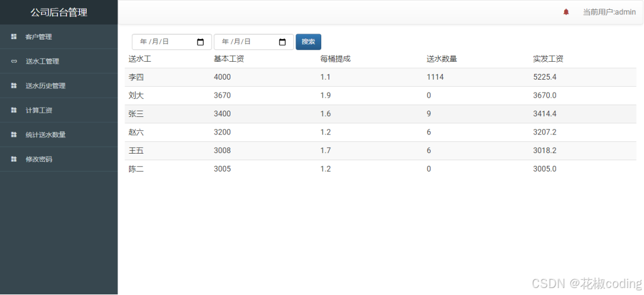The height and width of the screenshot is (295, 644).
Task: Click the 基本工资 column header
Action: pos(229,59)
